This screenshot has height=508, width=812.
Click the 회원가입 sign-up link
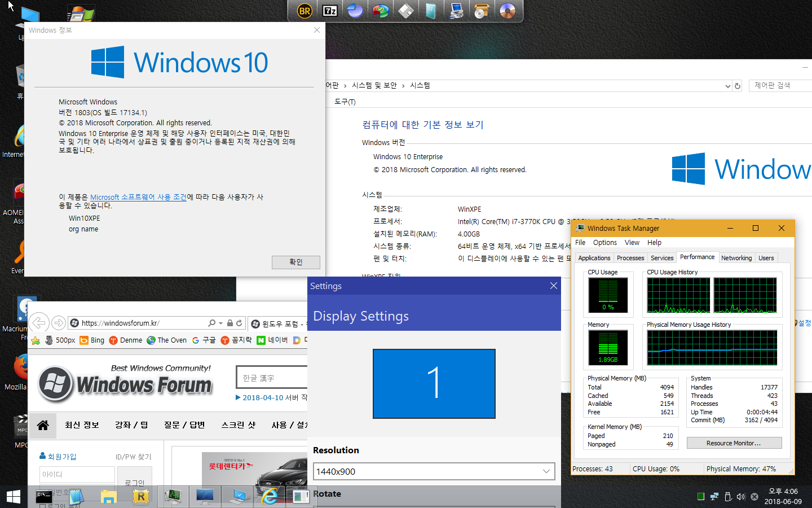[58, 457]
